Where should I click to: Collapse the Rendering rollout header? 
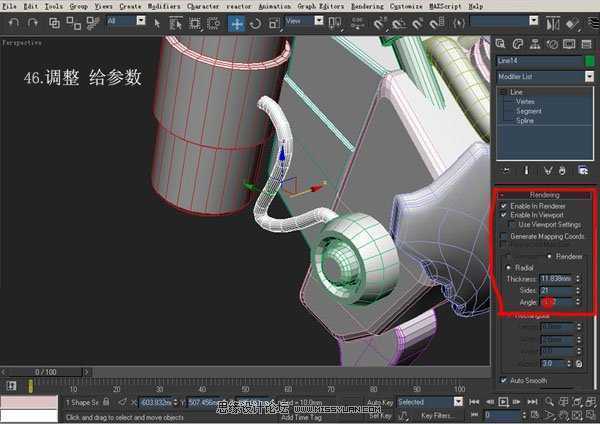[545, 195]
